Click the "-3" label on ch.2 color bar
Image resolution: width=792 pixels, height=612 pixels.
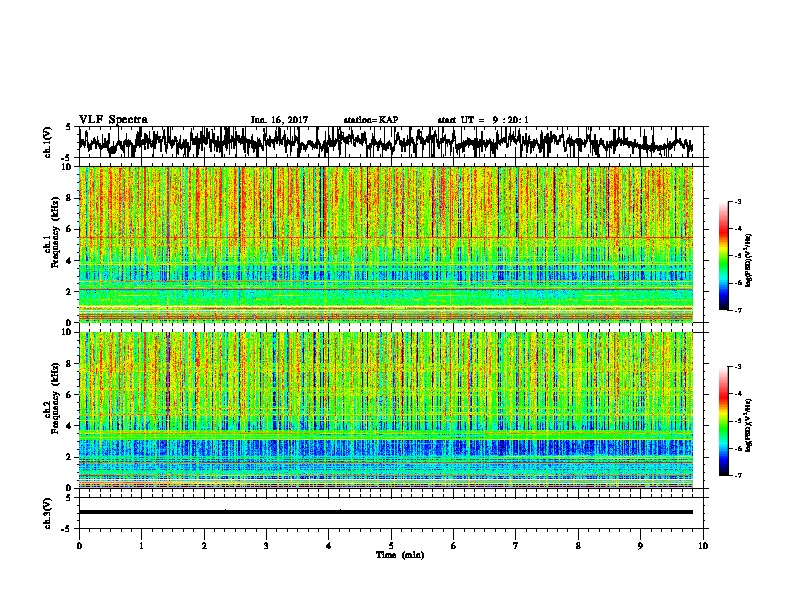coord(738,367)
